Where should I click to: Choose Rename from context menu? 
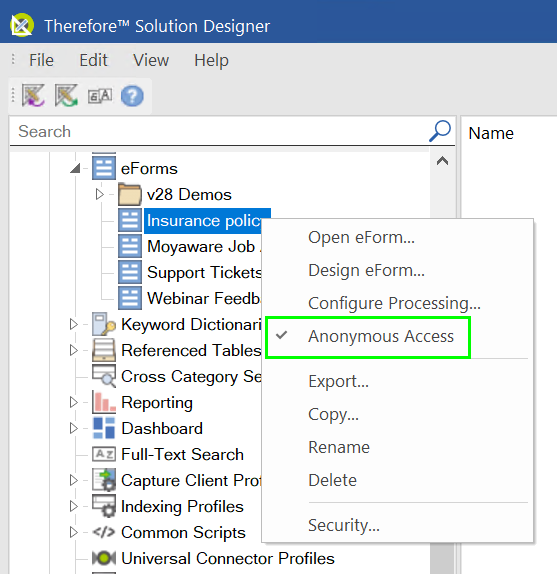[398, 447]
